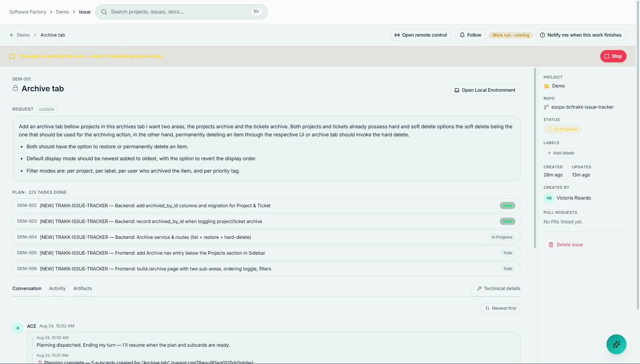Open the In Progress status dropdown
Screen dimensions: 640x364
point(563,129)
